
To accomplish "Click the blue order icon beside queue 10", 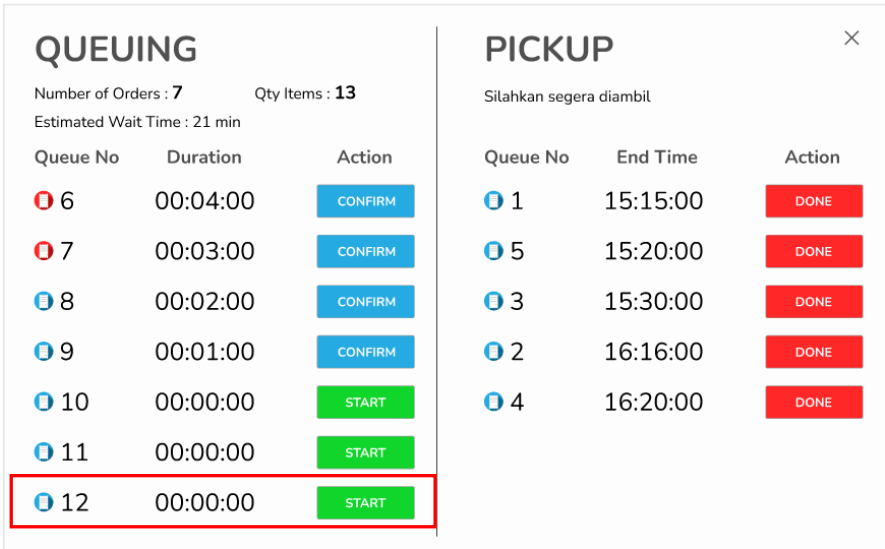I will point(43,402).
